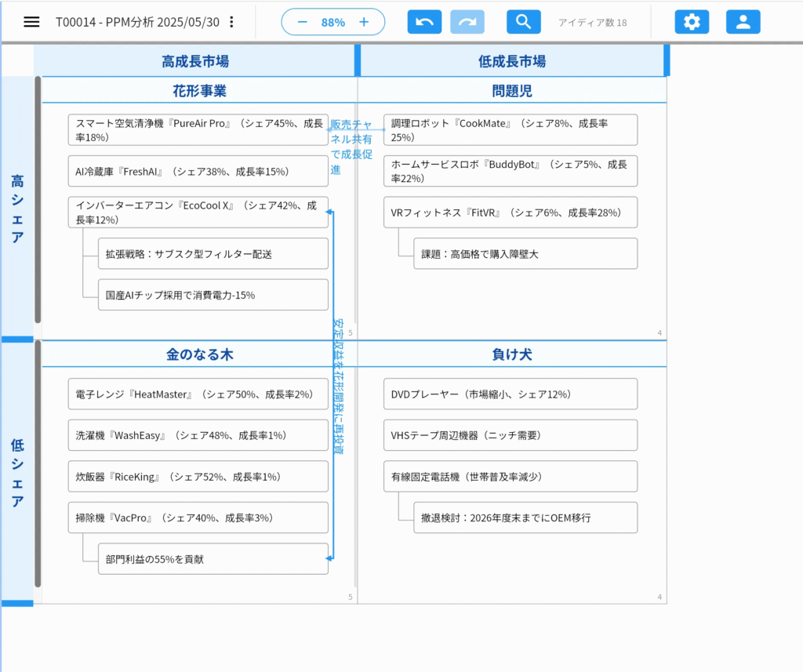This screenshot has height=672, width=803.
Task: Zoom in with the plus button
Action: pyautogui.click(x=364, y=22)
